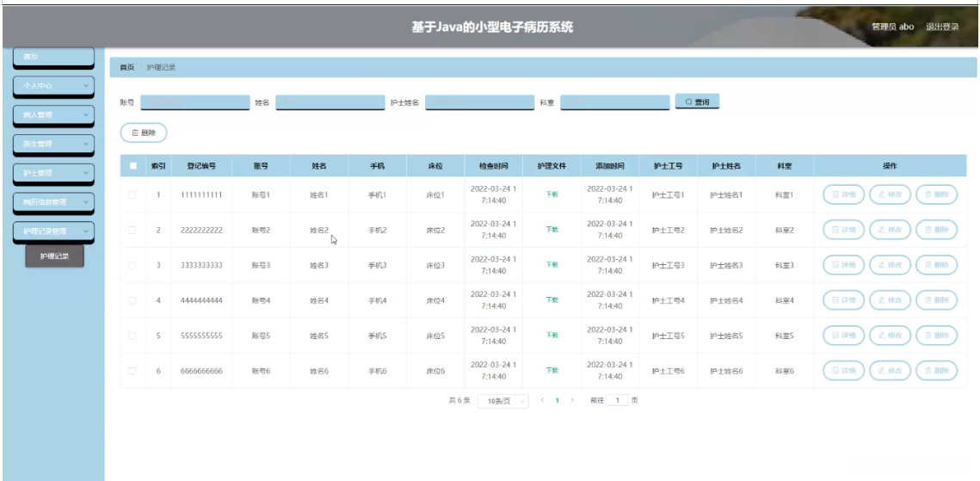Viewport: 980px width, 481px height.
Task: Open 详情 for the 姓名5 row
Action: pos(843,336)
